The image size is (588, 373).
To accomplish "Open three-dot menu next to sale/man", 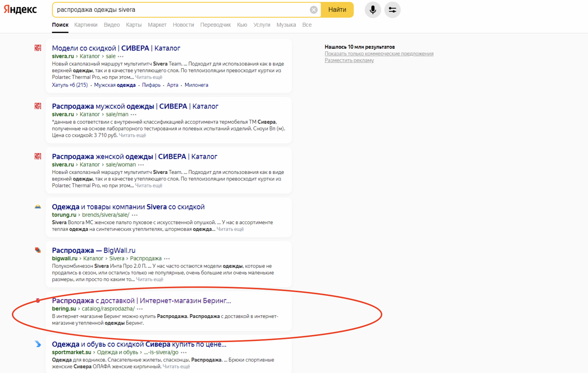I will [134, 114].
